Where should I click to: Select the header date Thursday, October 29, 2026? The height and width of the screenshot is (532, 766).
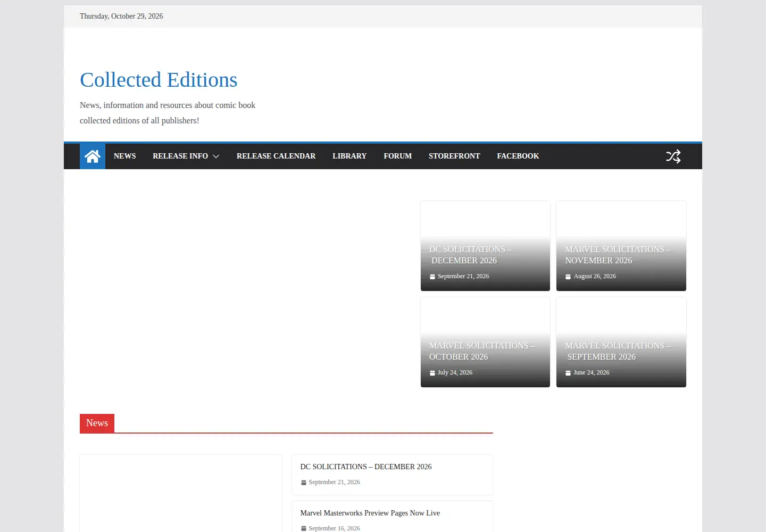[121, 16]
